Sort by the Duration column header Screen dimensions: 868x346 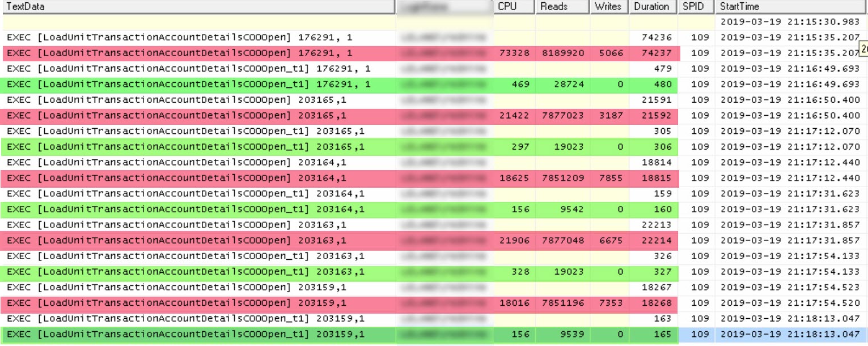click(653, 7)
